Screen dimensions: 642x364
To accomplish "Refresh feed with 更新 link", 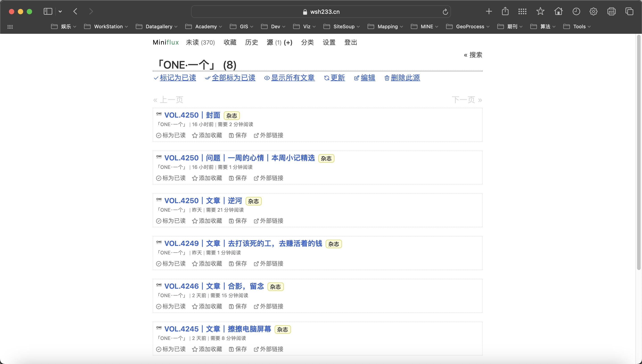I will click(x=334, y=78).
